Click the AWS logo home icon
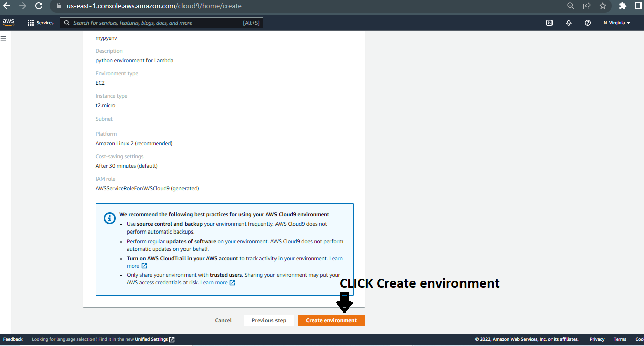Image resolution: width=644 pixels, height=346 pixels. (8, 22)
